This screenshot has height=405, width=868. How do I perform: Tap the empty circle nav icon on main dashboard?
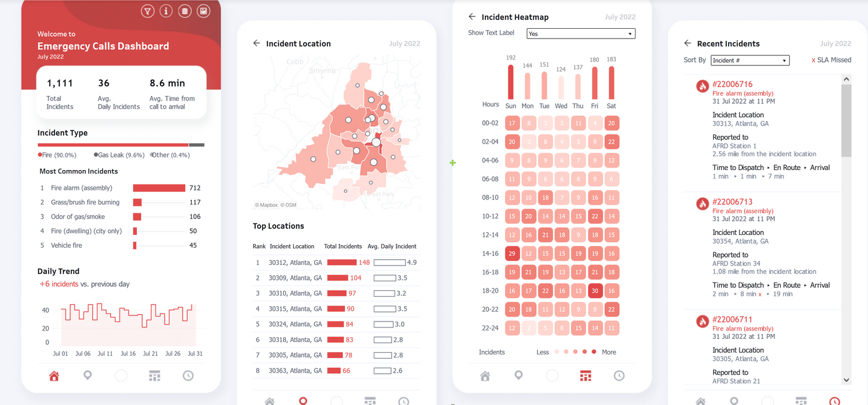pos(121,376)
